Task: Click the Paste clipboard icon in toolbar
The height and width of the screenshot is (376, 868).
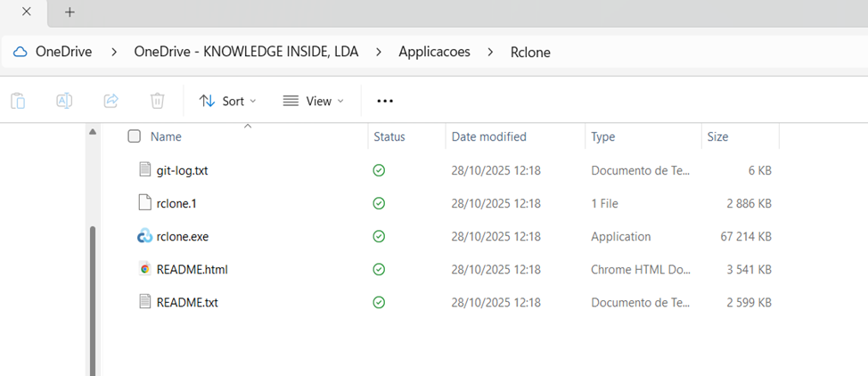Action: click(x=18, y=101)
